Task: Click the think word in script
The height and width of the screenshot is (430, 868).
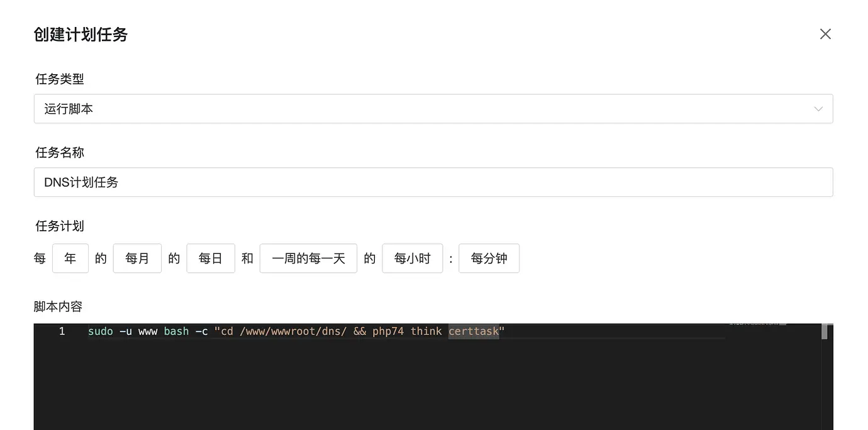Action: 426,331
